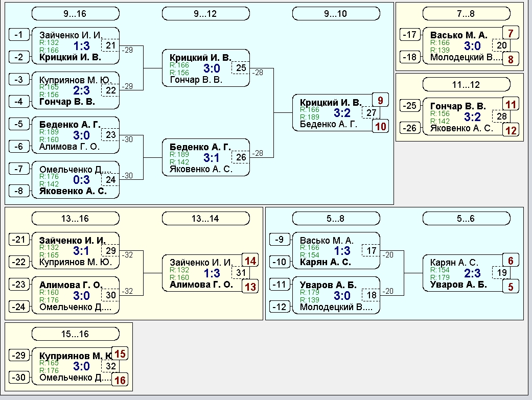Select place badge 13 beside Алимова Г. О.
This screenshot has width=532, height=400.
(x=250, y=287)
